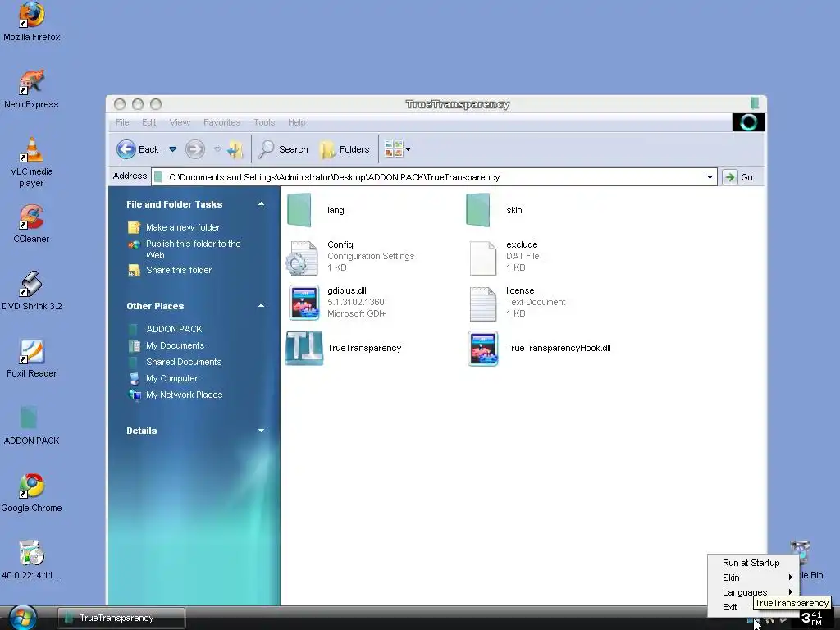Choose Run at Startup in tray menu
This screenshot has height=630, width=840.
751,563
